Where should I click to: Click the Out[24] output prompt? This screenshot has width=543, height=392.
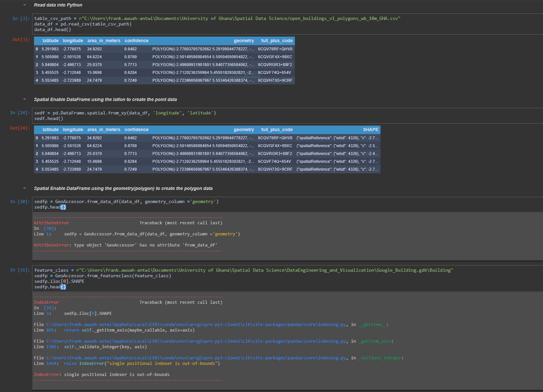click(x=20, y=128)
